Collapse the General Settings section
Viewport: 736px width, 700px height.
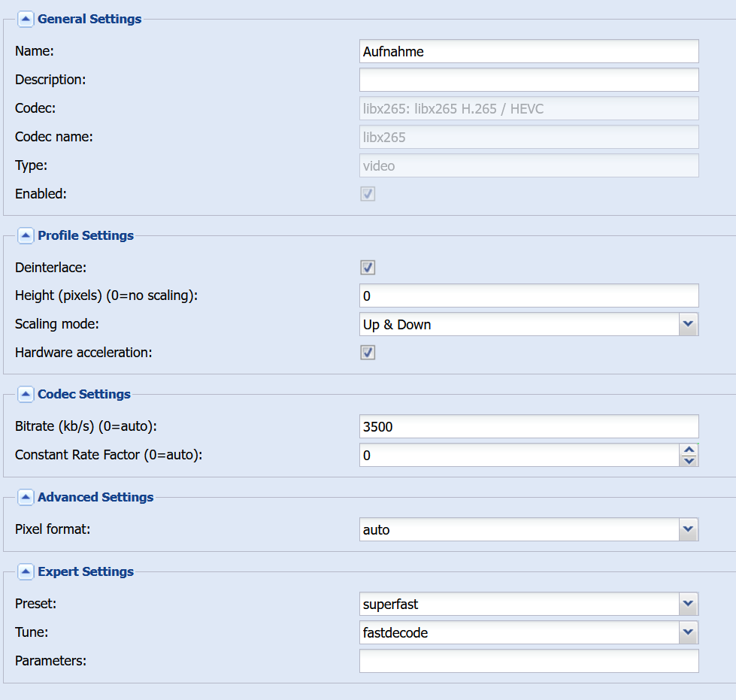tap(26, 20)
